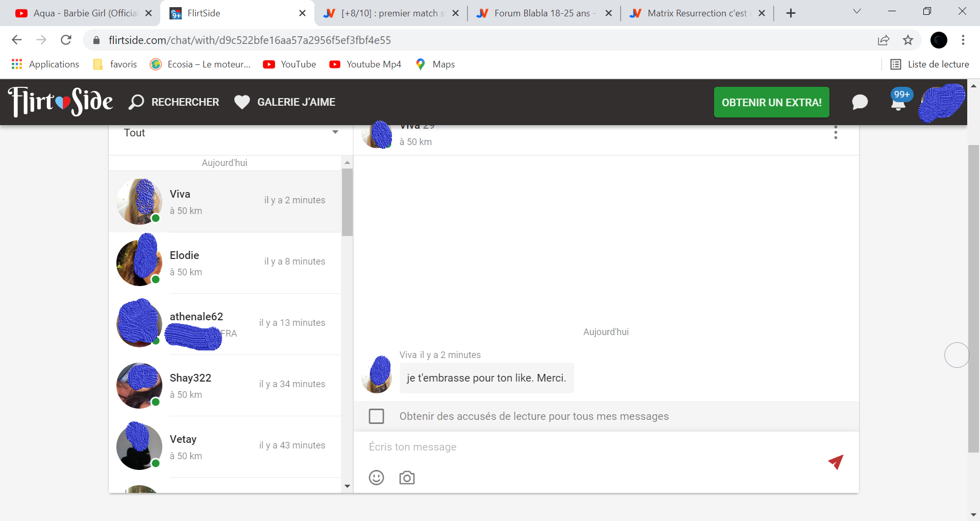
Task: Open the conversation with Elodie
Action: click(225, 263)
